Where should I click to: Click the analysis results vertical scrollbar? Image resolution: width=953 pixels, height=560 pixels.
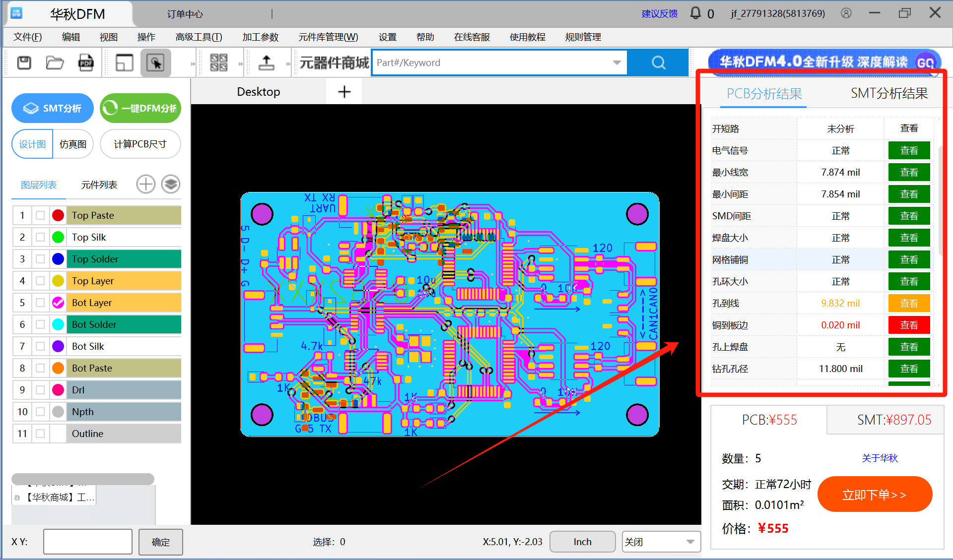pos(941,201)
